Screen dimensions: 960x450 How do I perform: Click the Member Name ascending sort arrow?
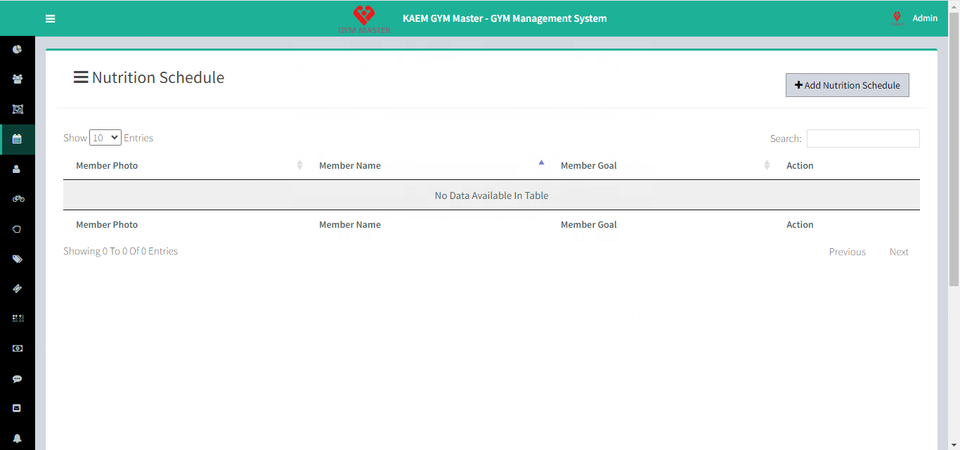pos(541,162)
